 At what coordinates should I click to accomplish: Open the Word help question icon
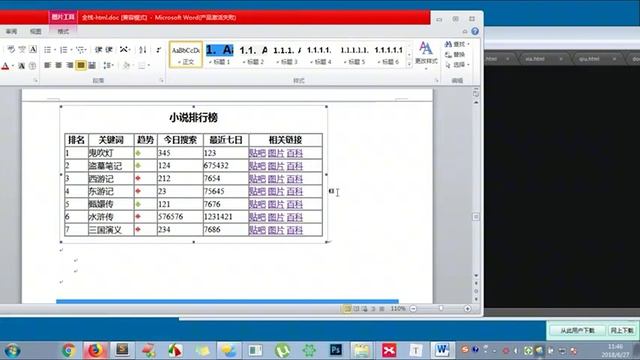475,31
